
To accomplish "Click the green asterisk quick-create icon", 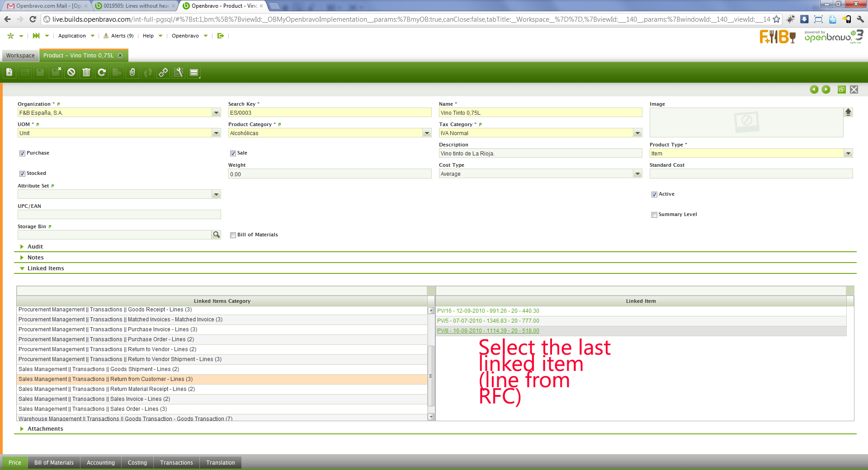I will 11,36.
